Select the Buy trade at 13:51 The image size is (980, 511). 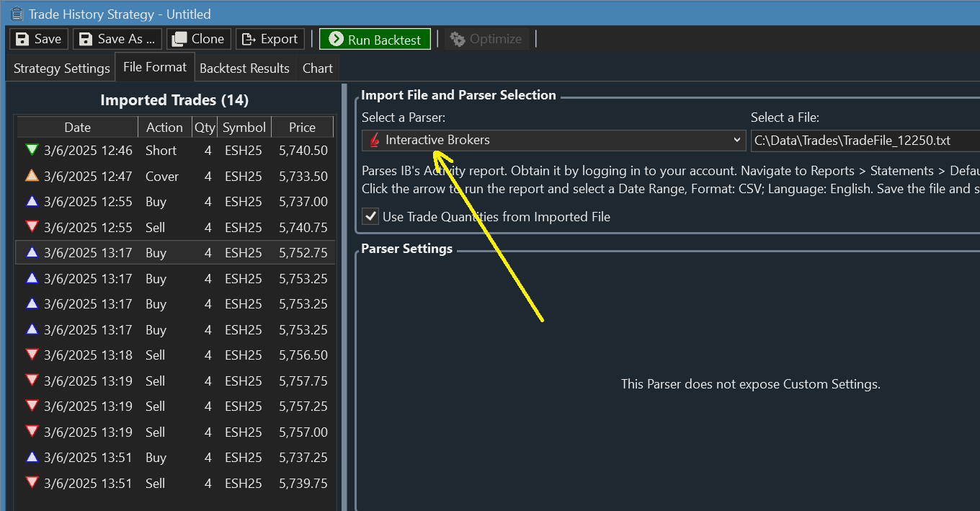point(155,458)
